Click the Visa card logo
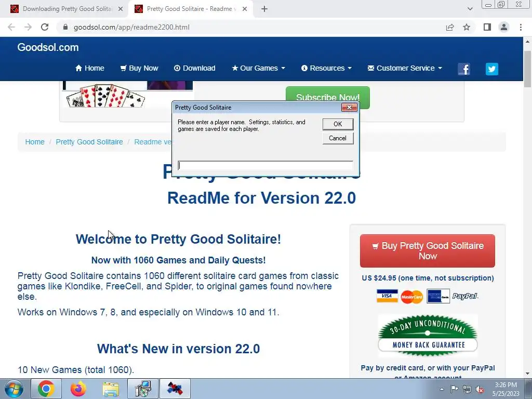Image resolution: width=532 pixels, height=399 pixels. click(x=387, y=296)
